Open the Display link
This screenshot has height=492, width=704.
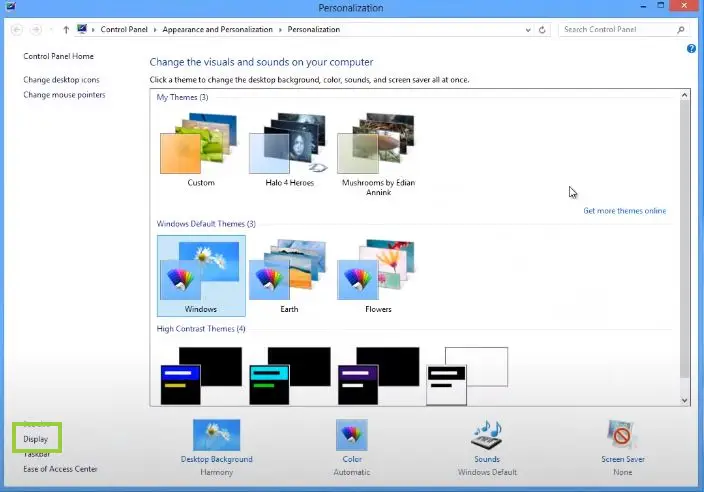[x=35, y=439]
